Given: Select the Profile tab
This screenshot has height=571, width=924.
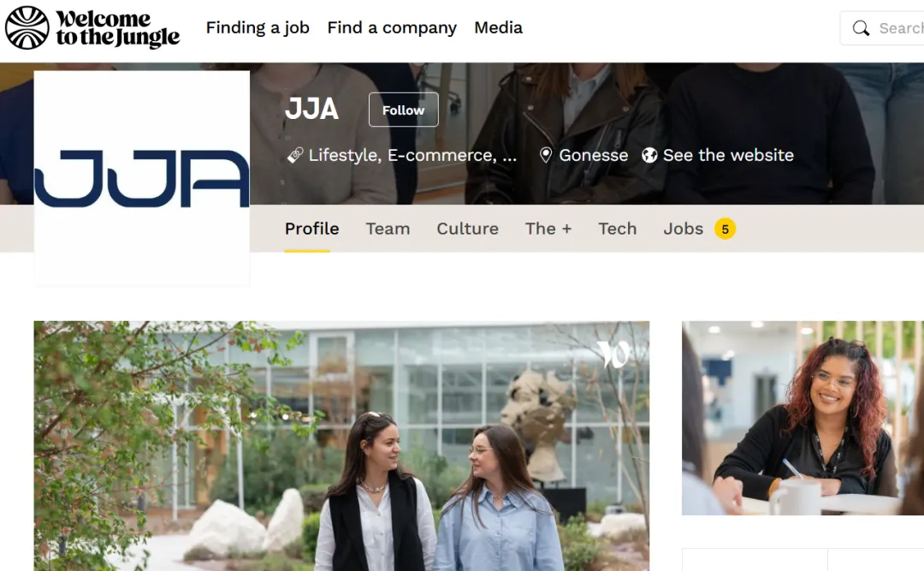Looking at the screenshot, I should point(311,229).
